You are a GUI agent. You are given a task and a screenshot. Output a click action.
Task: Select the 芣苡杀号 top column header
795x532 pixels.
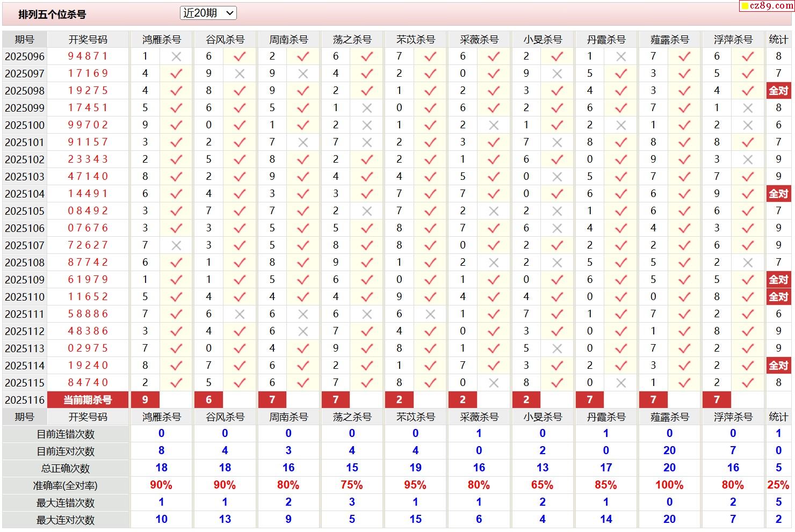[x=416, y=39]
